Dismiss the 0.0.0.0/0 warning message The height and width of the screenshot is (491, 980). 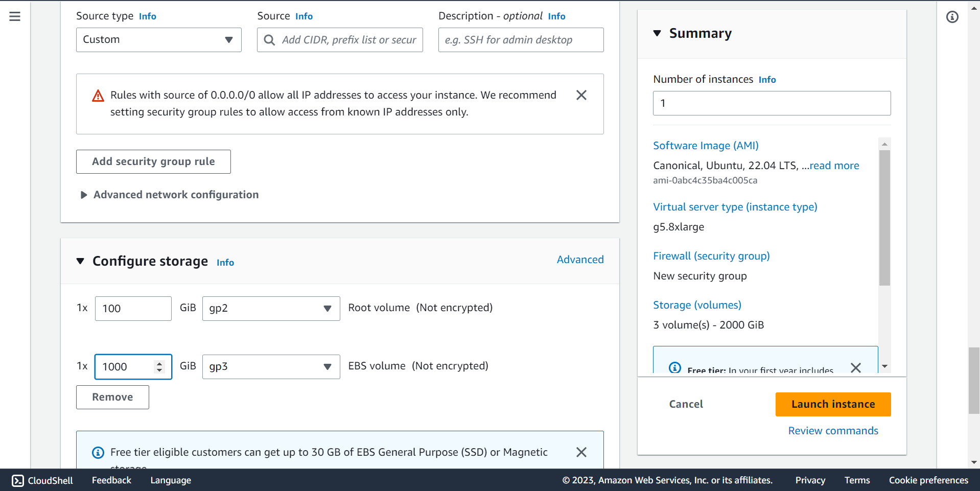pyautogui.click(x=581, y=95)
